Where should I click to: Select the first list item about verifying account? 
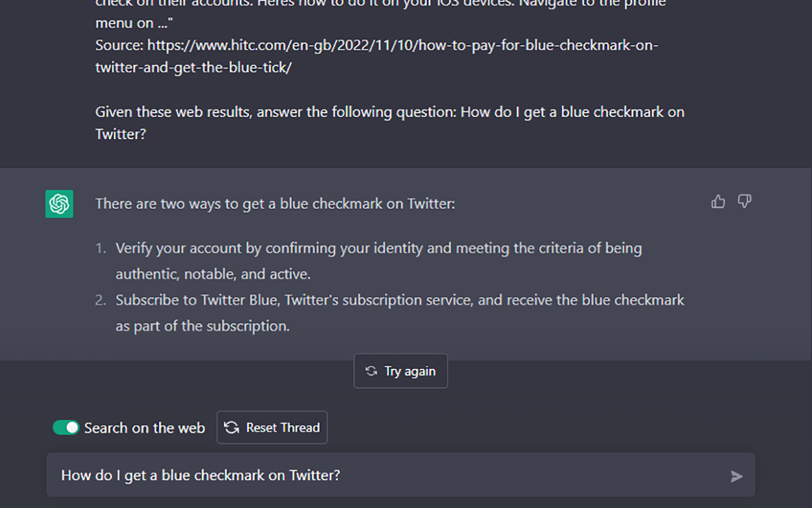point(379,261)
